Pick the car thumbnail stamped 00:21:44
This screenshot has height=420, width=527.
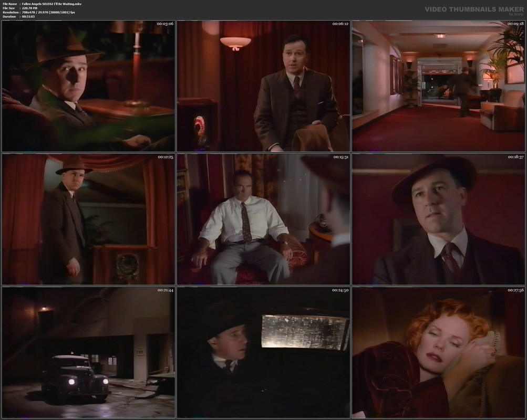88,352
